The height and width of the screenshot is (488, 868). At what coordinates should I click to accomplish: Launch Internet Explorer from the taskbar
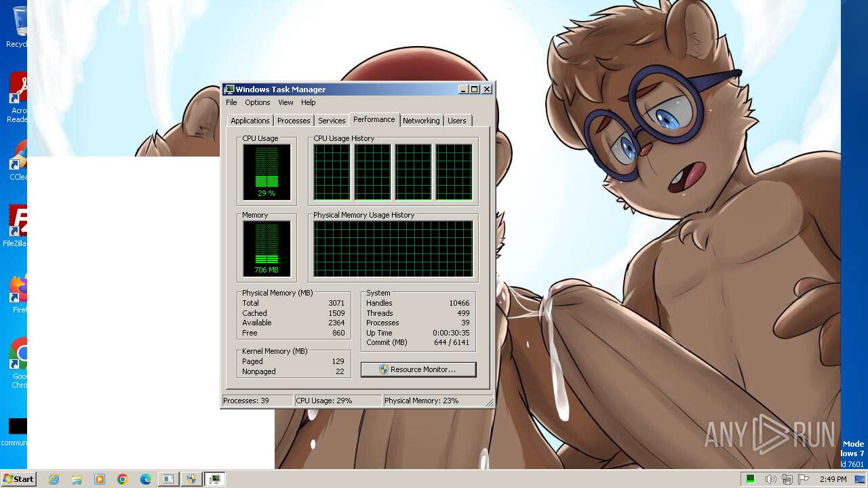coord(54,479)
